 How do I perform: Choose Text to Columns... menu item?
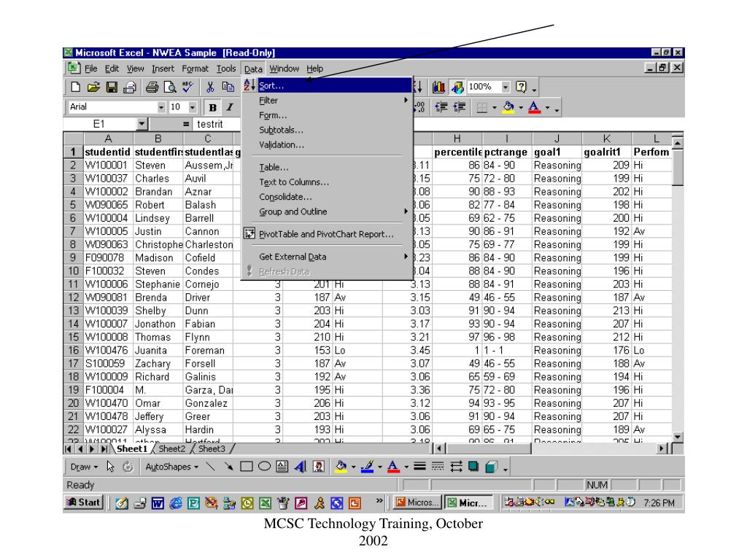(x=327, y=182)
